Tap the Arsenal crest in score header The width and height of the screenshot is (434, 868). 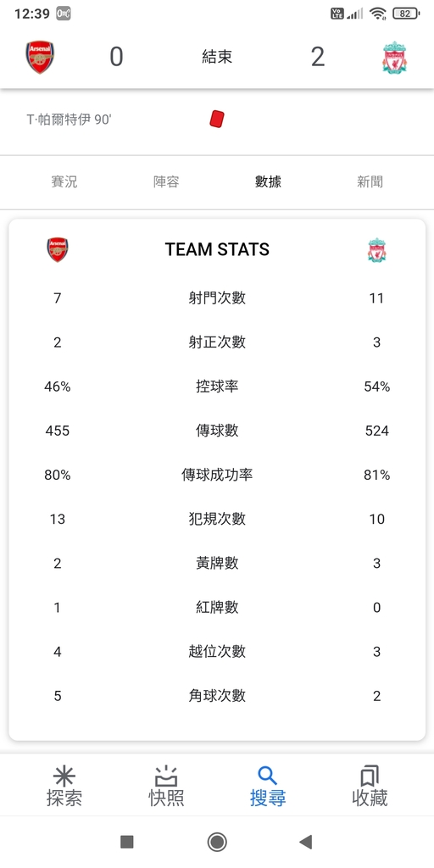coord(40,57)
